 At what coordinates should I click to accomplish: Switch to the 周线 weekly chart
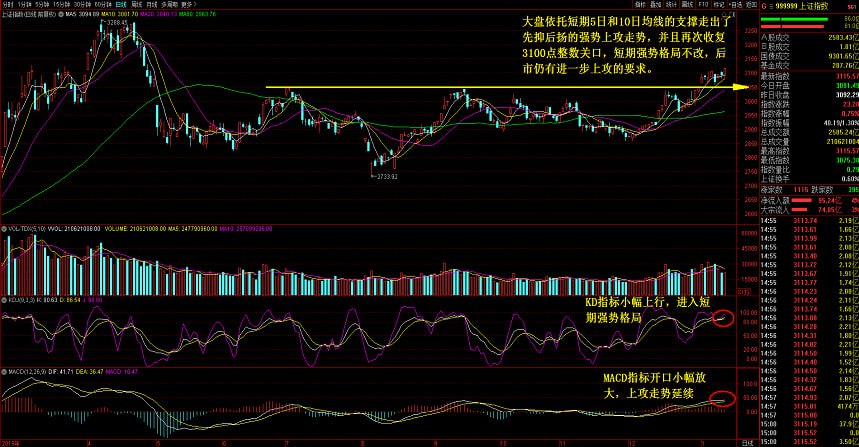[x=136, y=4]
